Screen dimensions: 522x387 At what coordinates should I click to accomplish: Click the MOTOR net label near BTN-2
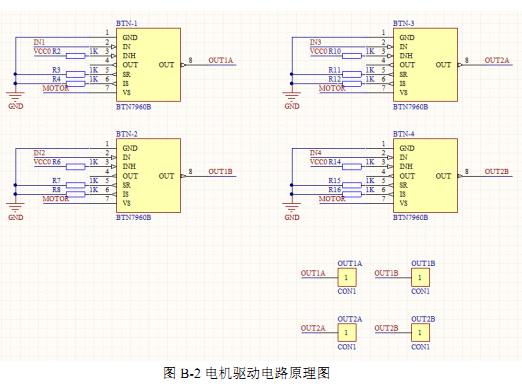tap(56, 199)
